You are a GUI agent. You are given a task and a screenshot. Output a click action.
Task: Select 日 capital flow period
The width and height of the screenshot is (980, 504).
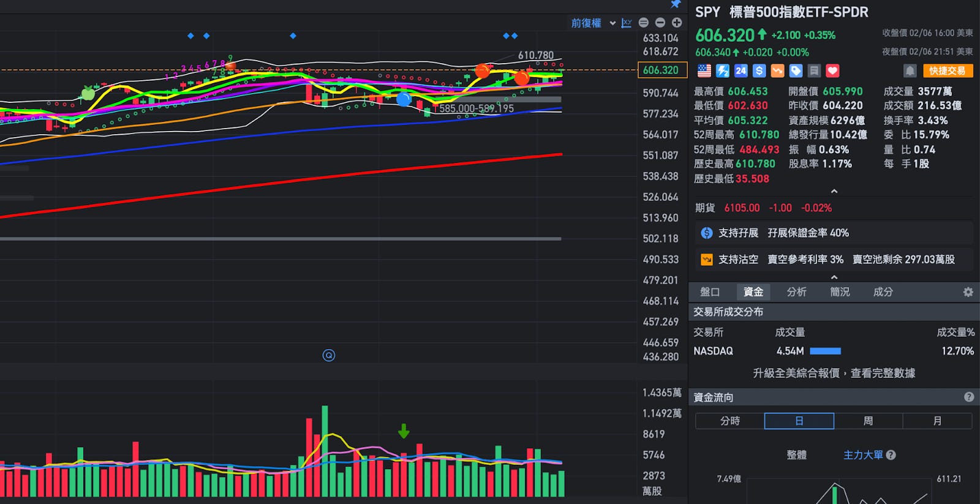(x=799, y=421)
